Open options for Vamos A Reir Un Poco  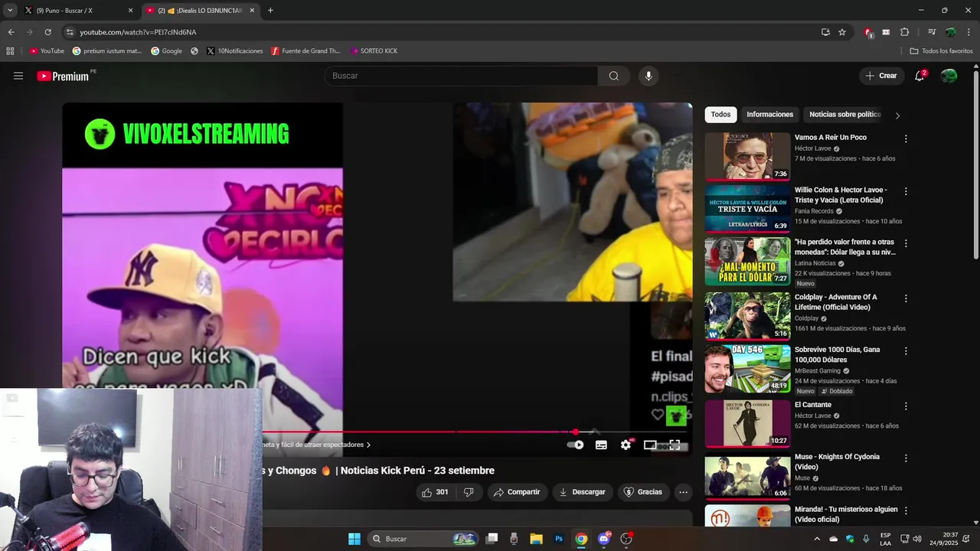pyautogui.click(x=906, y=139)
